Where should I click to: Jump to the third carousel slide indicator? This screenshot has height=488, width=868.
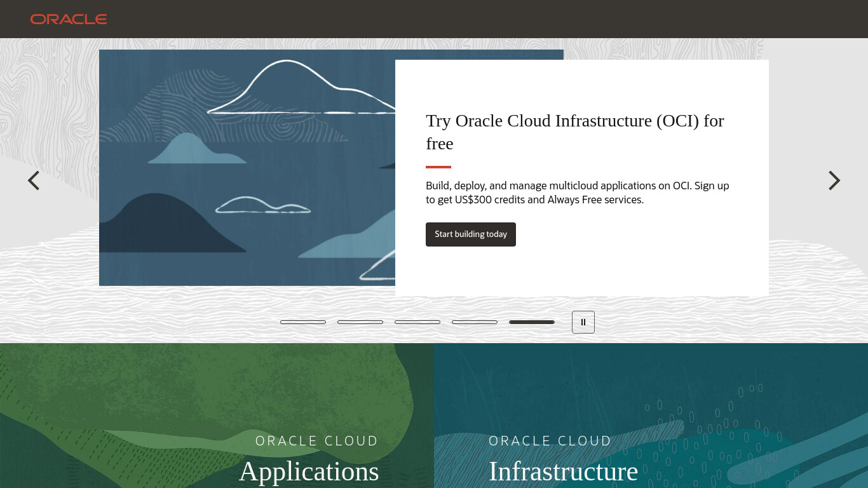417,322
